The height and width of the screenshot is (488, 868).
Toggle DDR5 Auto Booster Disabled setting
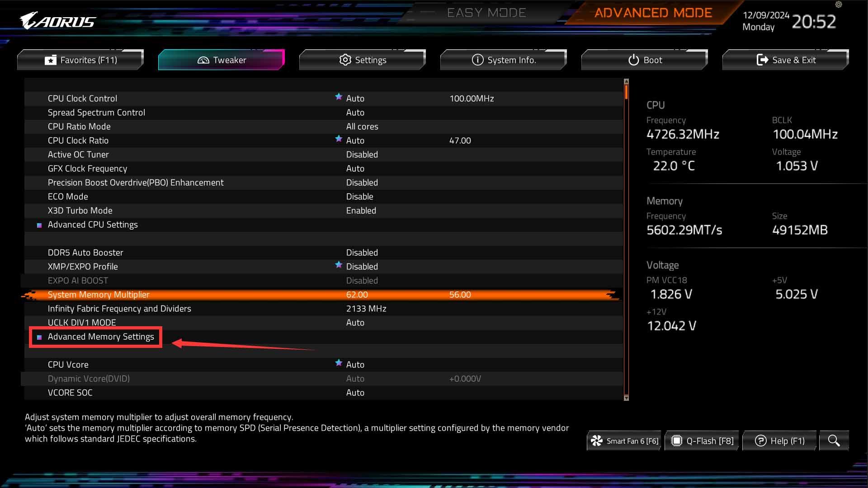coord(362,253)
